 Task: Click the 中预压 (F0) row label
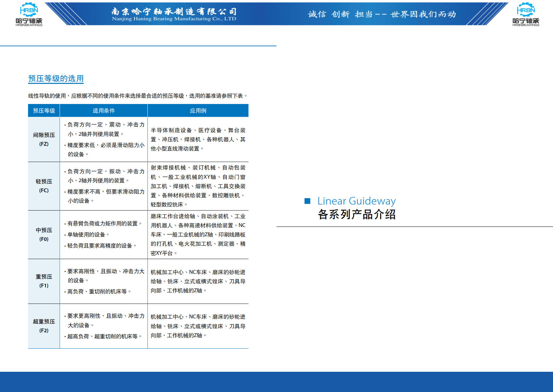point(44,235)
